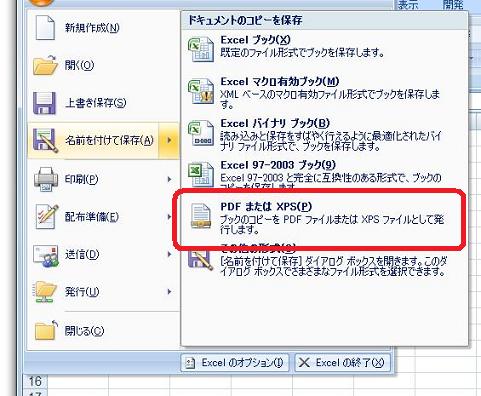Select row header 16 in the worksheet
This screenshot has width=481, height=396.
point(36,381)
